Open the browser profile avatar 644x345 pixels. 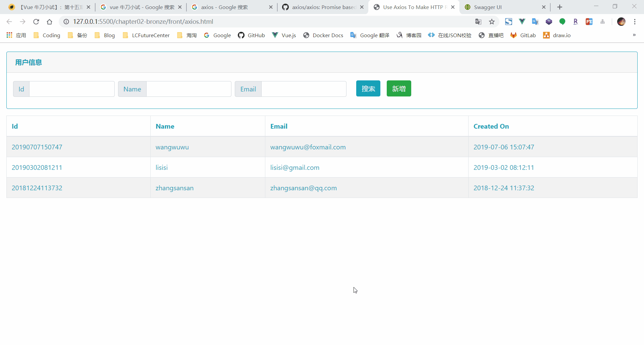[x=621, y=22]
